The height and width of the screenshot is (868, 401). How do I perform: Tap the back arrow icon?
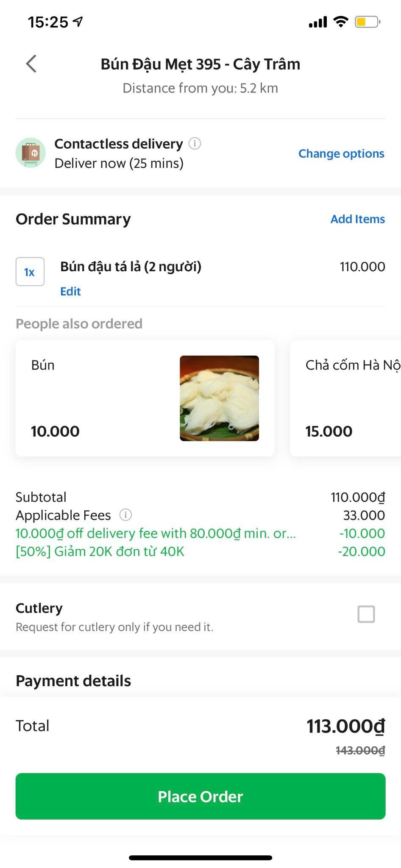click(x=31, y=64)
